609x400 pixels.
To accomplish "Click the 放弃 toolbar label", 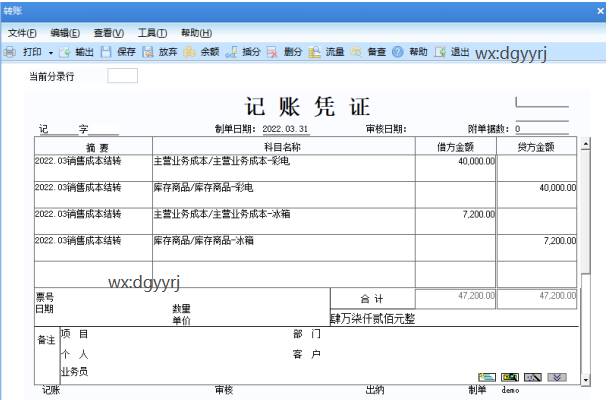I will (x=168, y=52).
